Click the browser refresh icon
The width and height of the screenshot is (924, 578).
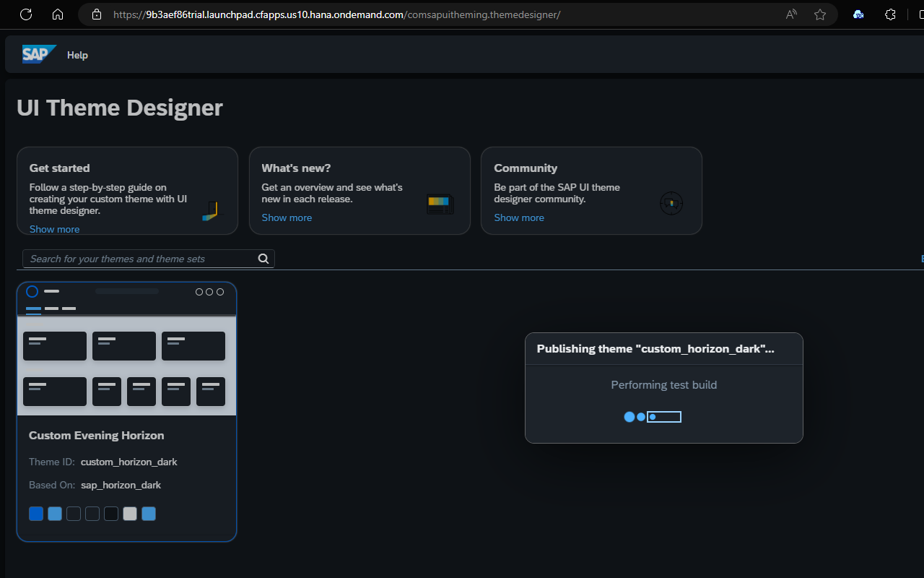click(26, 14)
